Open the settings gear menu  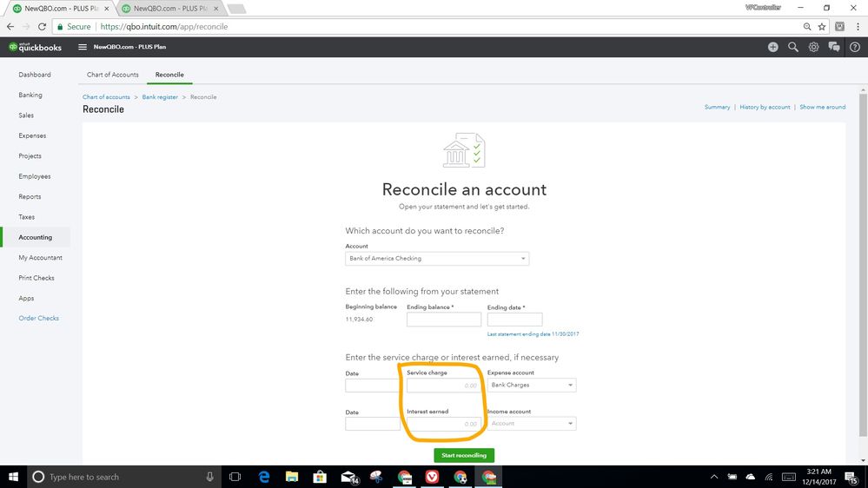814,47
